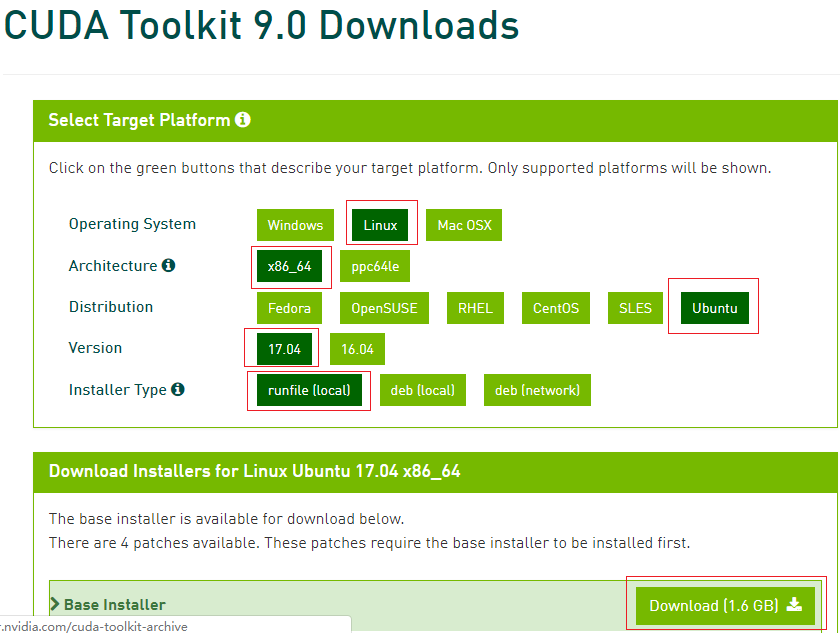Image resolution: width=840 pixels, height=633 pixels.
Task: Pick Fedora distribution
Action: pyautogui.click(x=289, y=308)
